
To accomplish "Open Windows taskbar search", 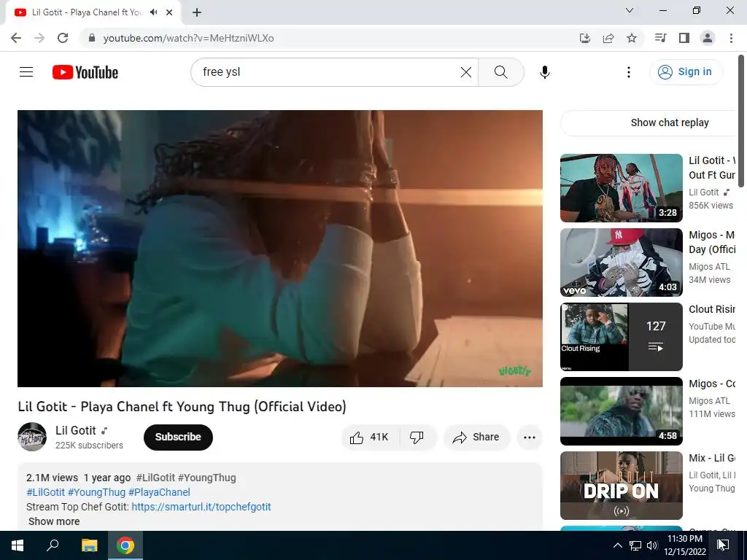I will coord(53,545).
